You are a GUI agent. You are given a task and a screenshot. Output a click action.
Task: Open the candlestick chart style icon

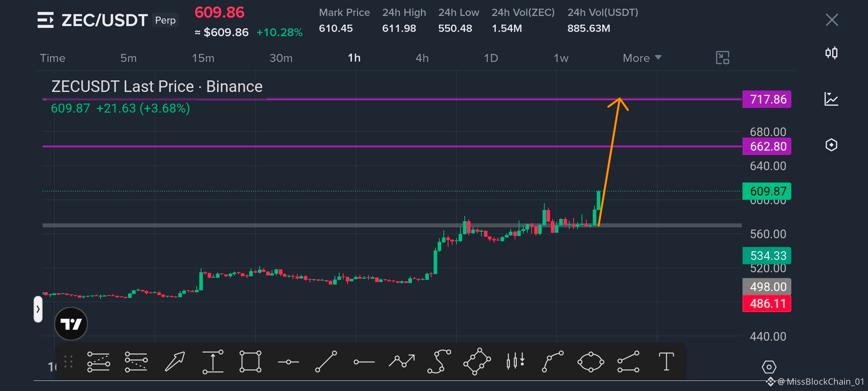click(831, 53)
